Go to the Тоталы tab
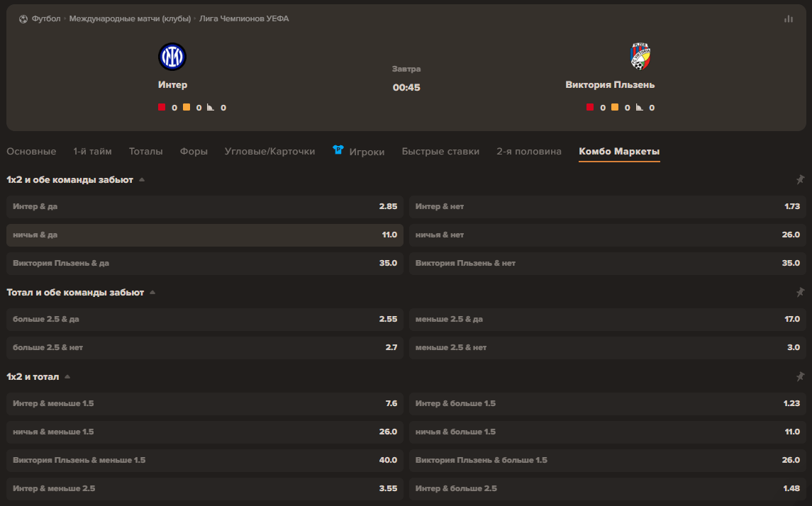 145,152
